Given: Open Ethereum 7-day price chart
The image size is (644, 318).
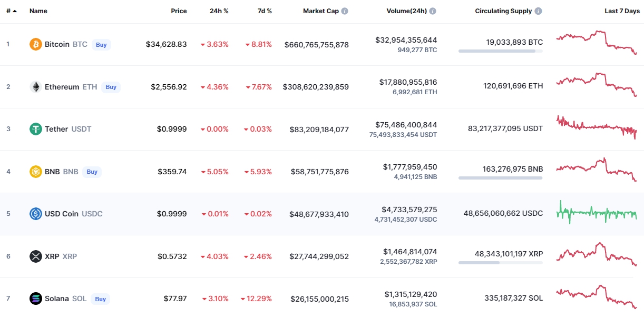Looking at the screenshot, I should (x=597, y=85).
